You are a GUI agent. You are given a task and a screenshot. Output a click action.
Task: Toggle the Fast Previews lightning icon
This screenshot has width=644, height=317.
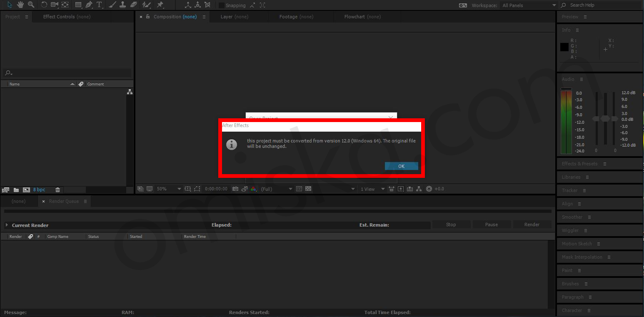coord(401,189)
